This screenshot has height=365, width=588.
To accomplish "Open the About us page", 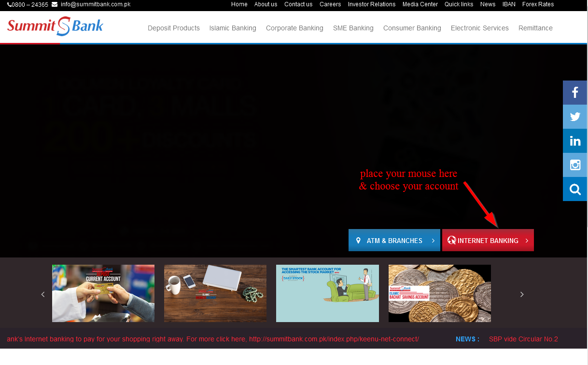I will [266, 4].
